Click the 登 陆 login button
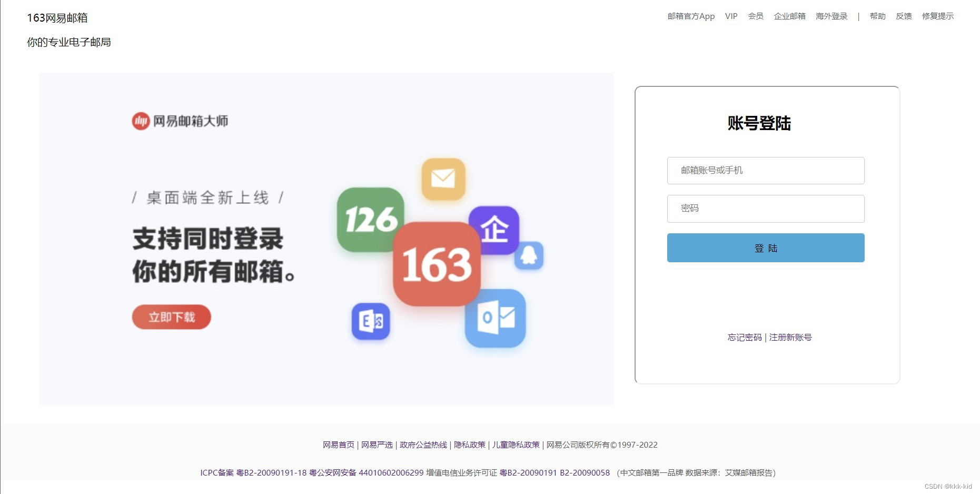Image resolution: width=980 pixels, height=494 pixels. (x=766, y=248)
